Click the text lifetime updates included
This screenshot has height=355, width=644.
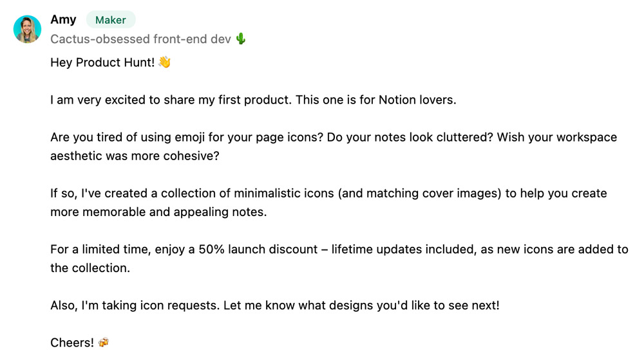tap(404, 250)
